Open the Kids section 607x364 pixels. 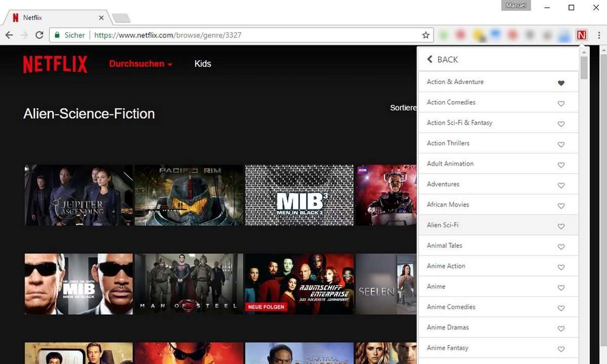pos(203,64)
